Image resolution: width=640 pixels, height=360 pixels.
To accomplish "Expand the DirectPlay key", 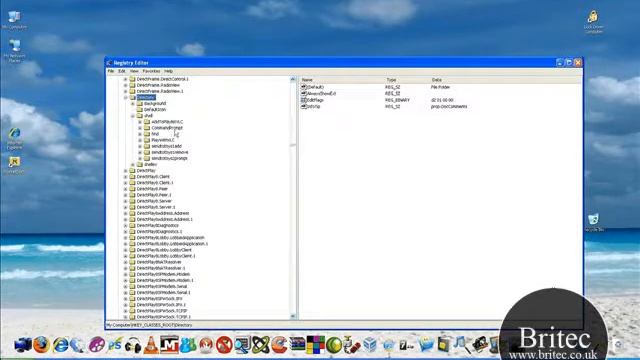I will (125, 171).
